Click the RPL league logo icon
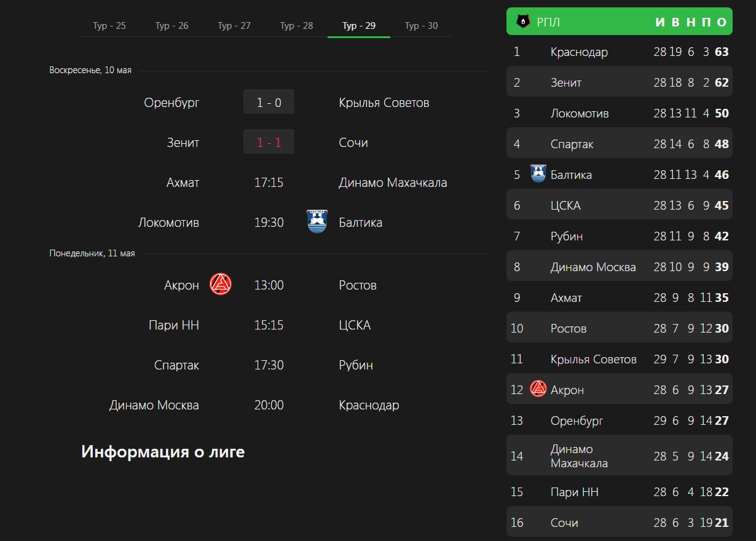The width and height of the screenshot is (756, 541). pyautogui.click(x=523, y=22)
